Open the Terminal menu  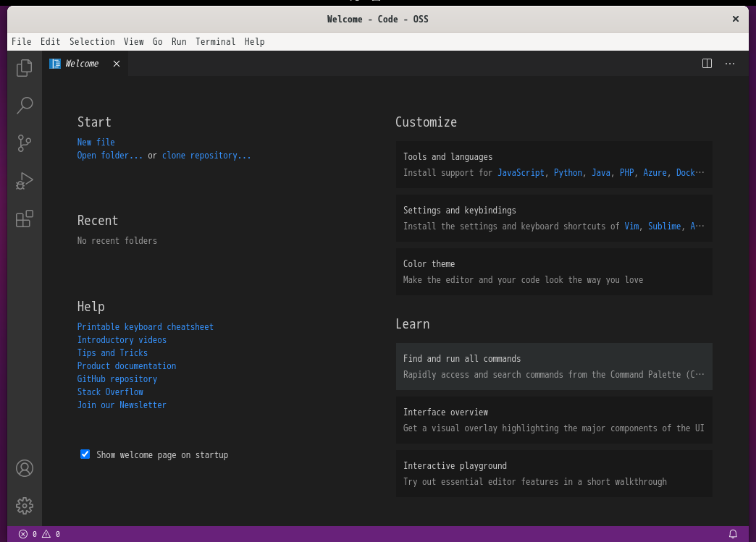pos(216,41)
